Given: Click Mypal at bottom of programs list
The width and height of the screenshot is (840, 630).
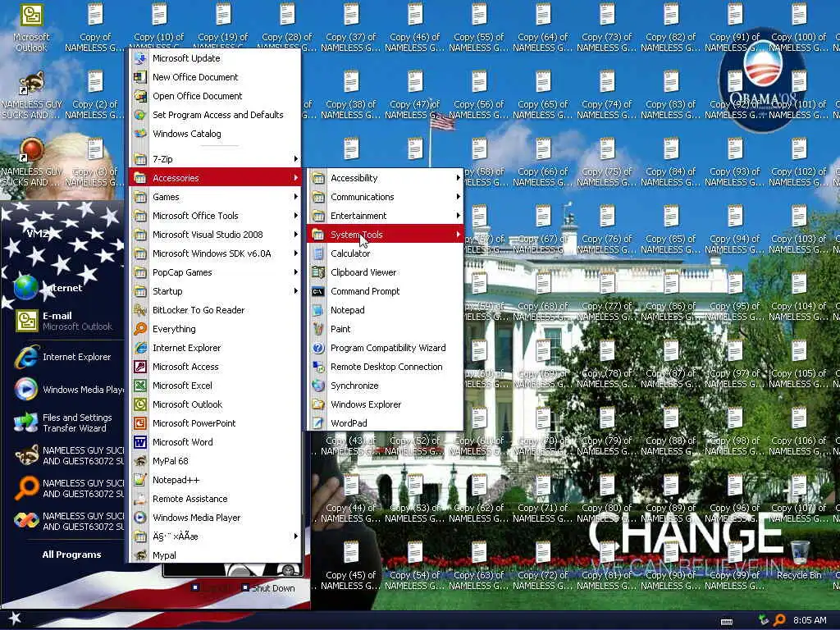Looking at the screenshot, I should 215,555.
